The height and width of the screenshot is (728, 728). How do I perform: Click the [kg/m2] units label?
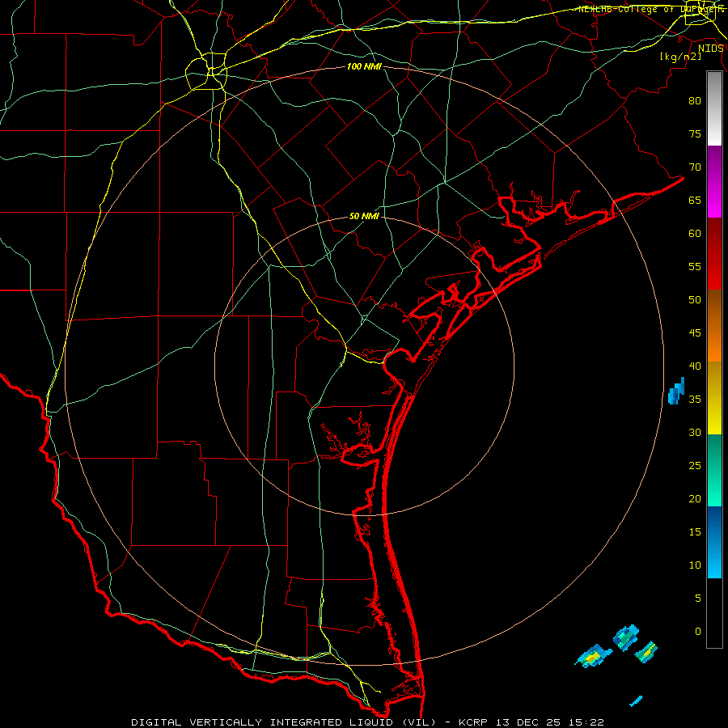click(680, 57)
